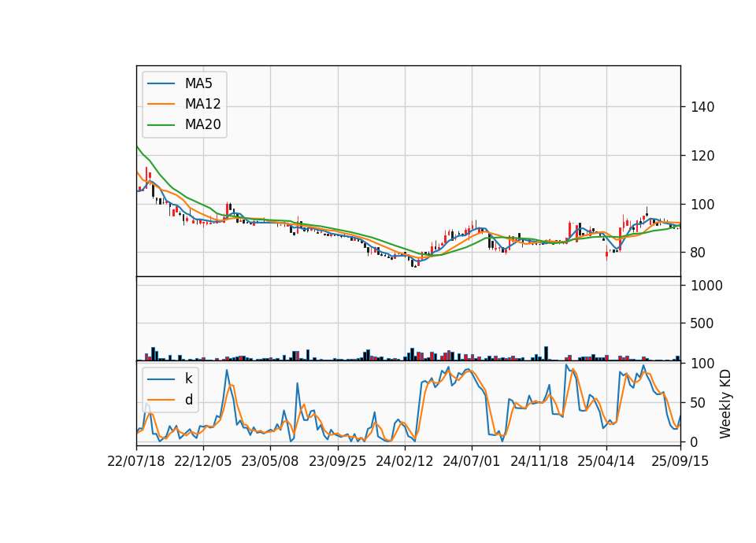Click the green MA20 legend line swatch
This screenshot has width=756, height=543.
[161, 124]
